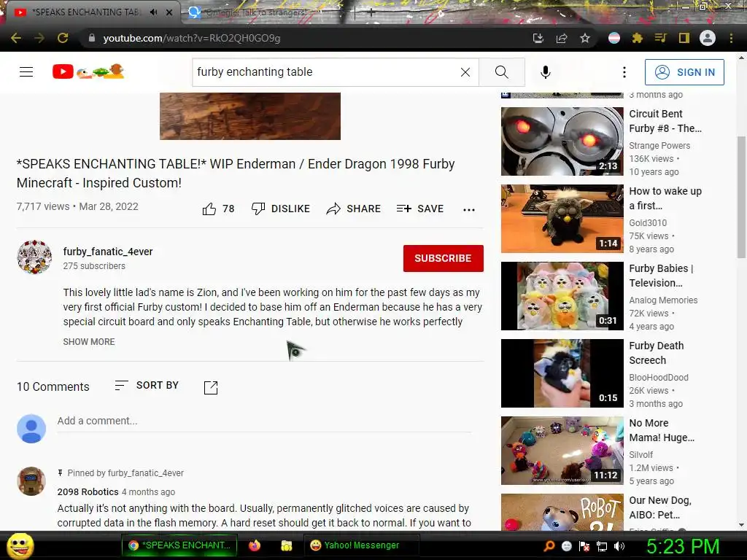Select SPEAKS ENCHANT taskbar item

(180, 545)
